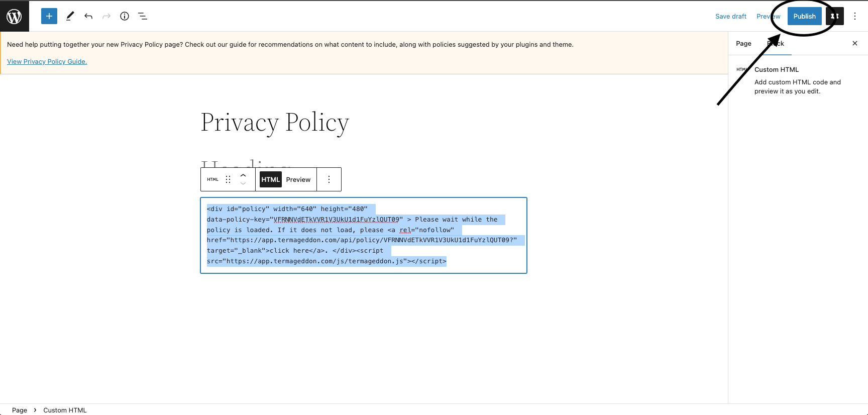The height and width of the screenshot is (415, 868).
Task: Open the Jetpack sidebar icon
Action: (835, 16)
